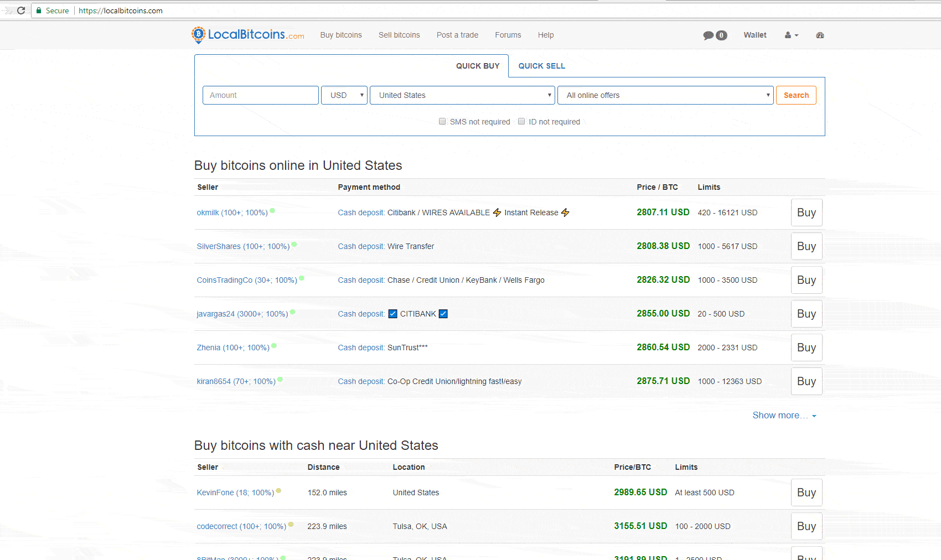The height and width of the screenshot is (560, 941).
Task: Click the LocalBitcoins logo icon
Action: (x=198, y=35)
